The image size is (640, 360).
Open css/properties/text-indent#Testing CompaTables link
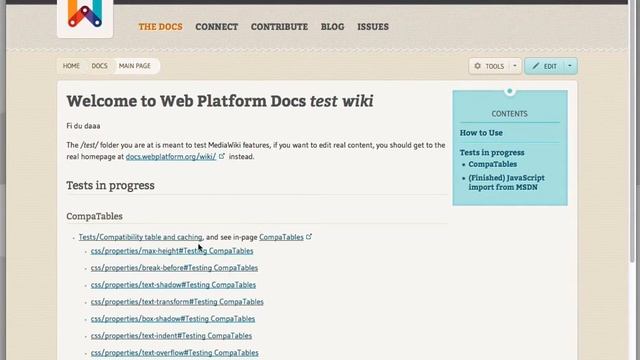(171, 336)
